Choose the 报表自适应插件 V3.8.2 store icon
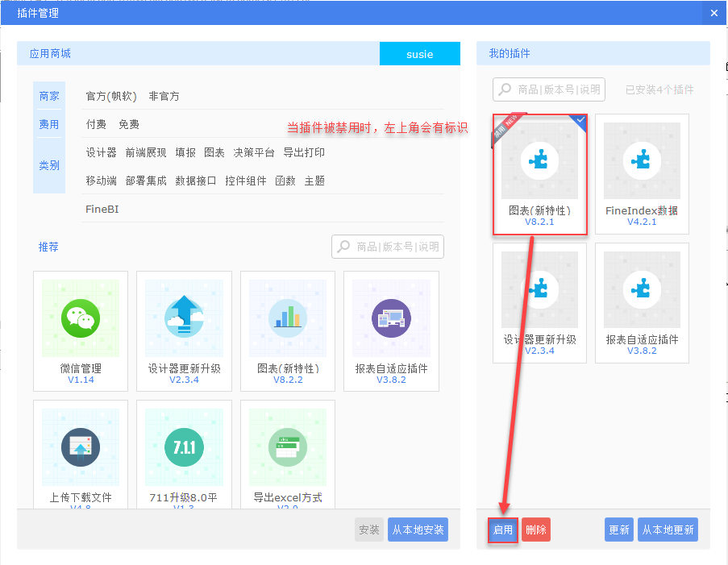Screen dimensions: 728x565 [x=391, y=318]
